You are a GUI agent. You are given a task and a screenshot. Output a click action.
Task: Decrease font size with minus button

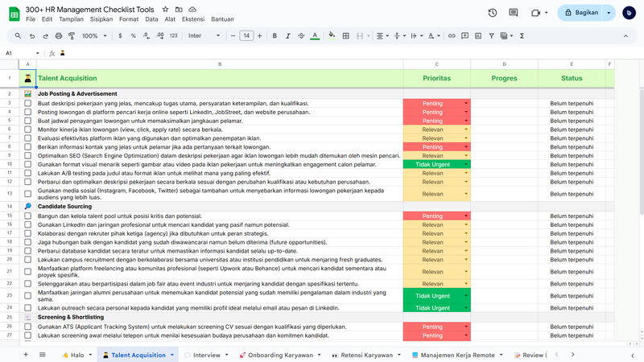pos(233,36)
